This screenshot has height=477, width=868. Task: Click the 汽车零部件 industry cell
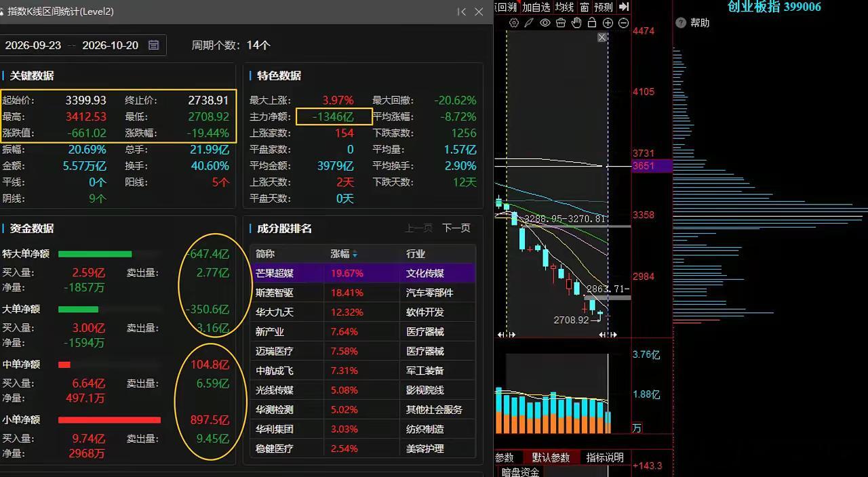click(429, 293)
